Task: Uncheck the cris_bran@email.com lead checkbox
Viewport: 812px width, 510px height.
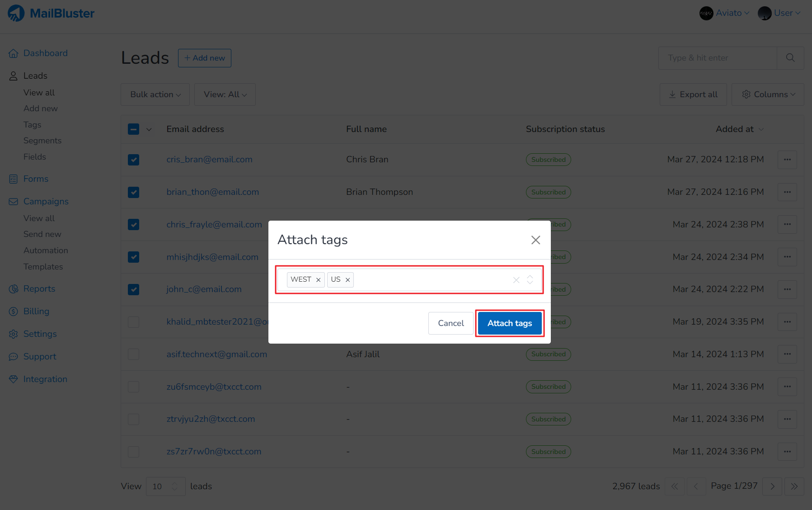Action: click(133, 160)
